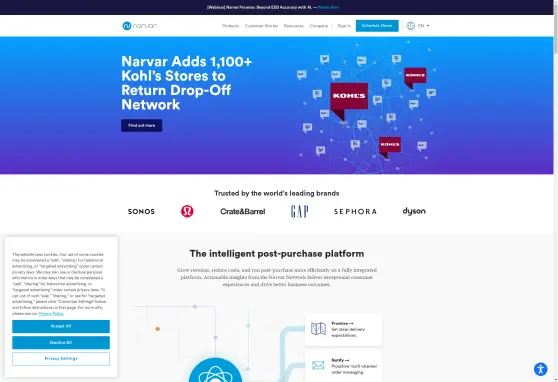
Task: Open the globe language icon
Action: 411,26
